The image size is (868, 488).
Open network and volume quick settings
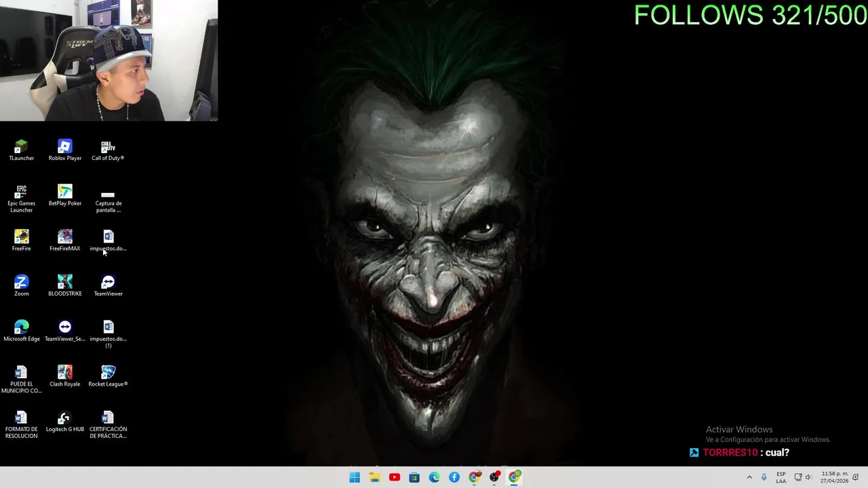coord(803,477)
